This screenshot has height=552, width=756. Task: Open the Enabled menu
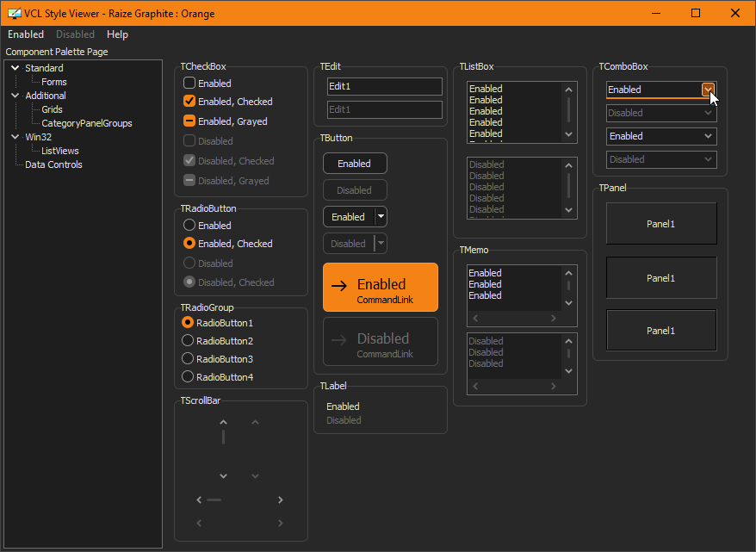click(26, 34)
